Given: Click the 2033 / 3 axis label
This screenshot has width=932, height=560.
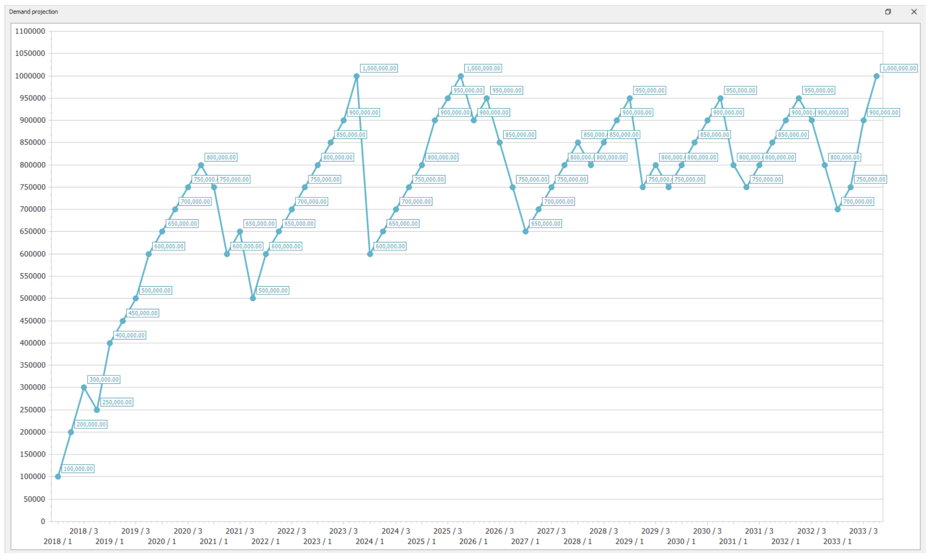Looking at the screenshot, I should point(863,531).
